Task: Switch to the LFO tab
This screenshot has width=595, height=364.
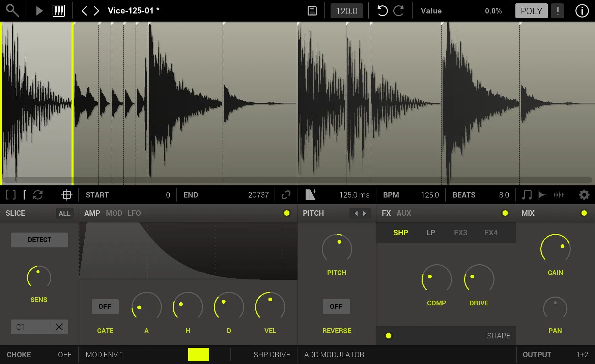Action: click(134, 213)
